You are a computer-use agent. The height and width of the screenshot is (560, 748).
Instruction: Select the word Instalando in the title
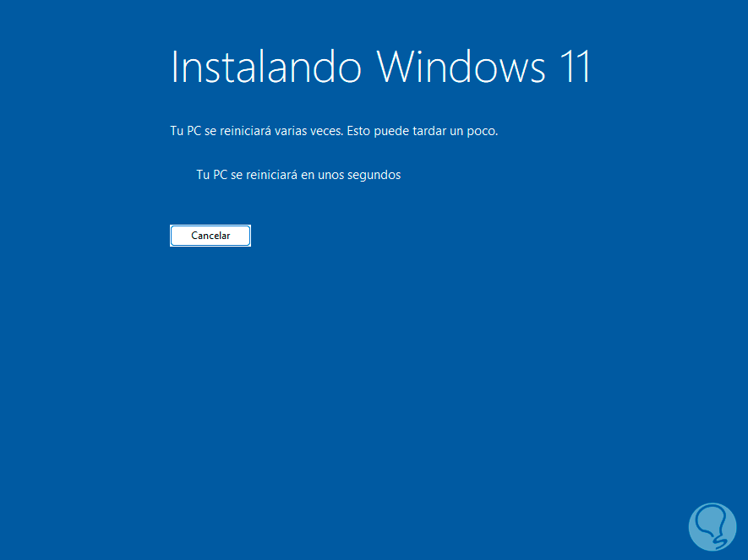tap(265, 66)
